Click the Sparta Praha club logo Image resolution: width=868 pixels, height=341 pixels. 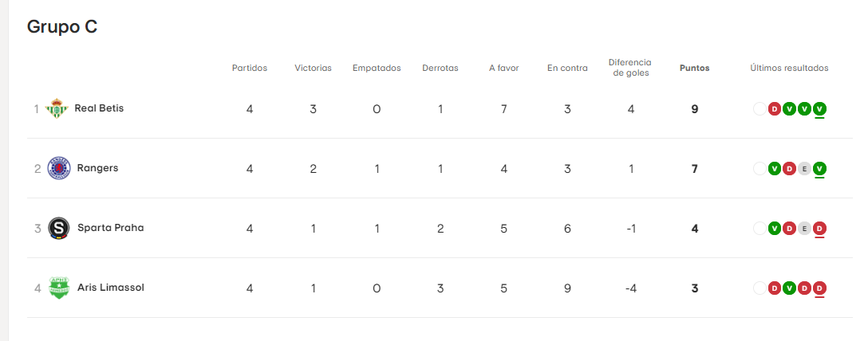[59, 228]
